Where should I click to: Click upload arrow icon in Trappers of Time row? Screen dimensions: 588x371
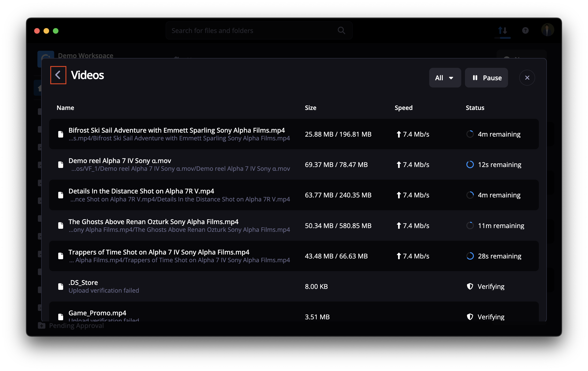click(399, 256)
